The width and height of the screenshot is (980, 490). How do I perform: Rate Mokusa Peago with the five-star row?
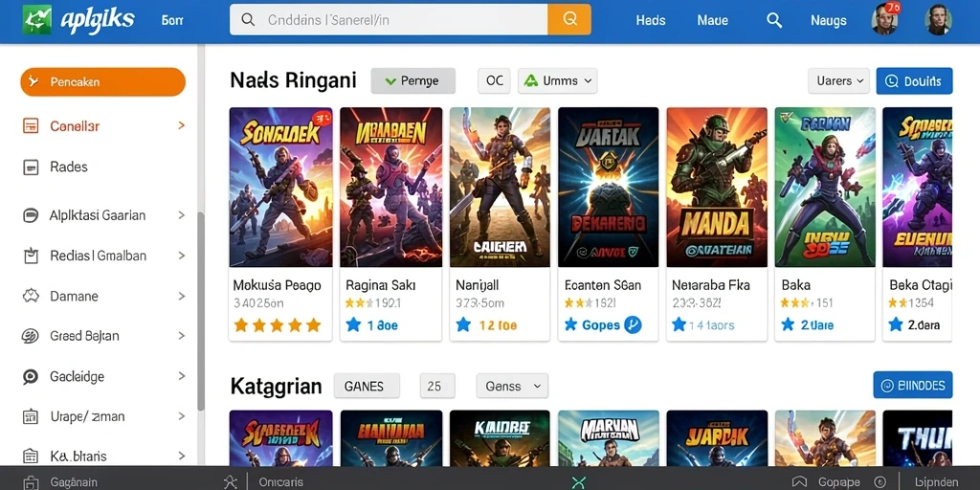click(277, 325)
